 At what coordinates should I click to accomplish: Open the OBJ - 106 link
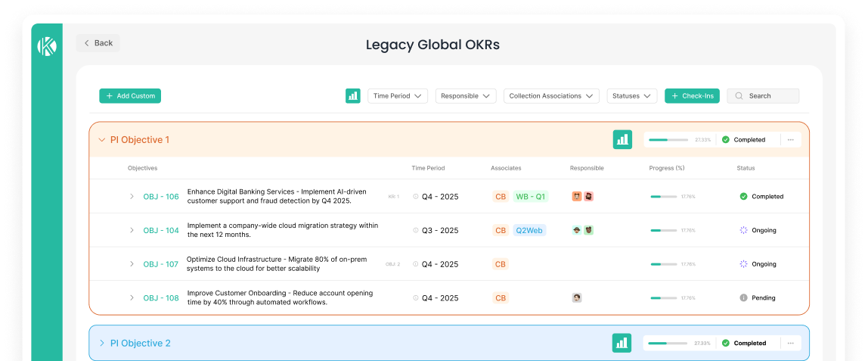161,197
